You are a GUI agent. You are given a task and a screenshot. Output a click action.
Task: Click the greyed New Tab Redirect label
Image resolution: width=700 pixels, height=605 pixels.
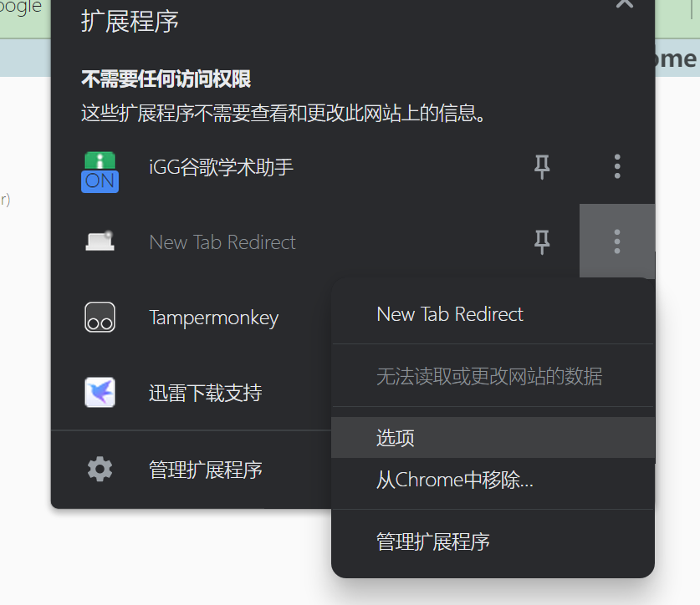point(222,242)
